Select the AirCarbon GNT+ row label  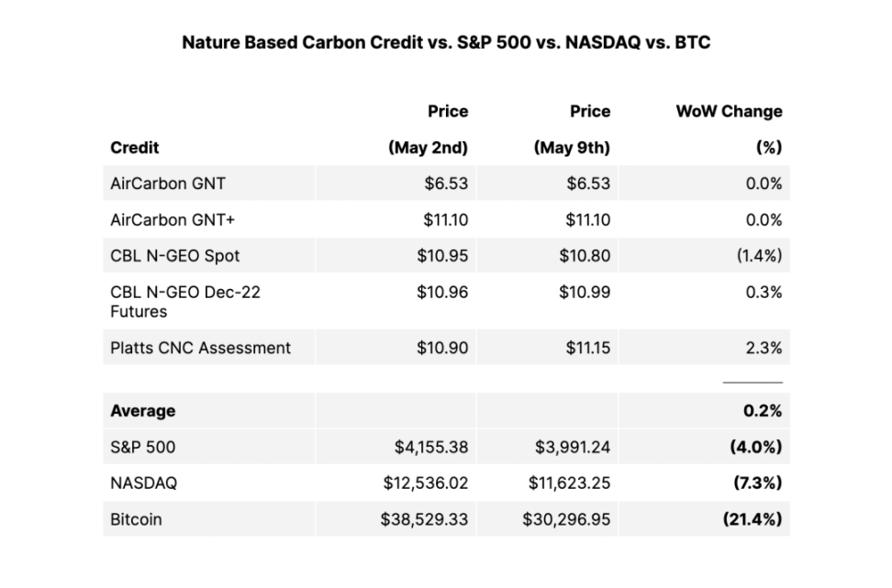click(x=173, y=220)
